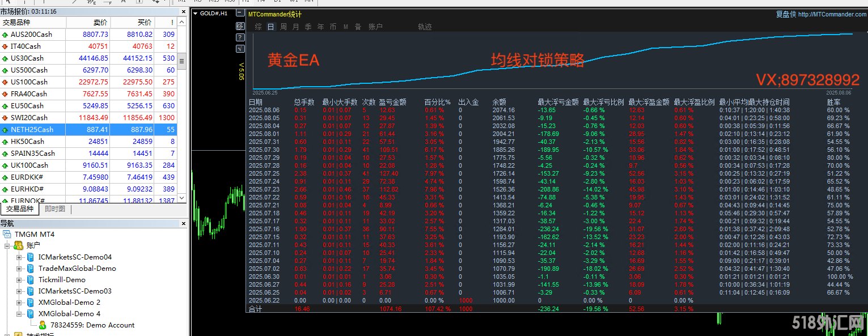Select the MN timeframe button
This screenshot has width=868, height=336.
click(x=309, y=2)
